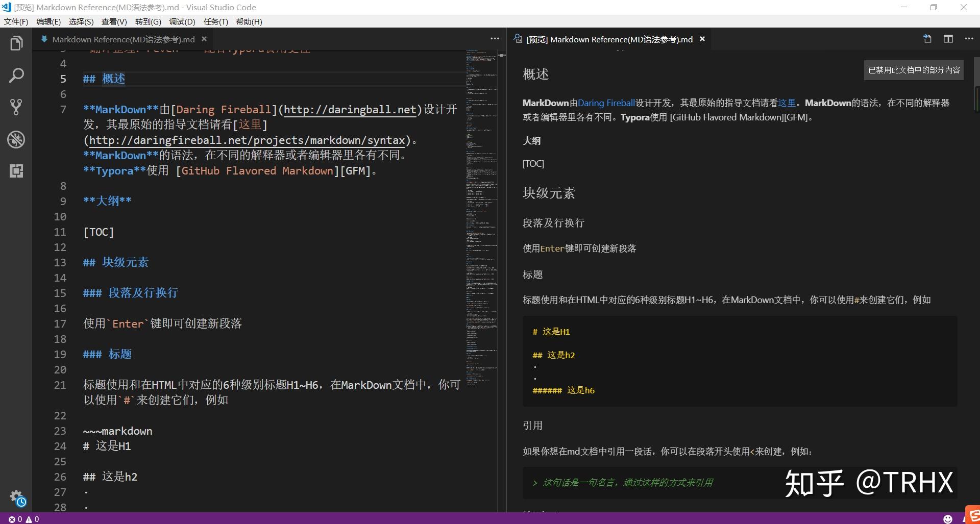Open the Source Control view
980x524 pixels.
pyautogui.click(x=16, y=107)
